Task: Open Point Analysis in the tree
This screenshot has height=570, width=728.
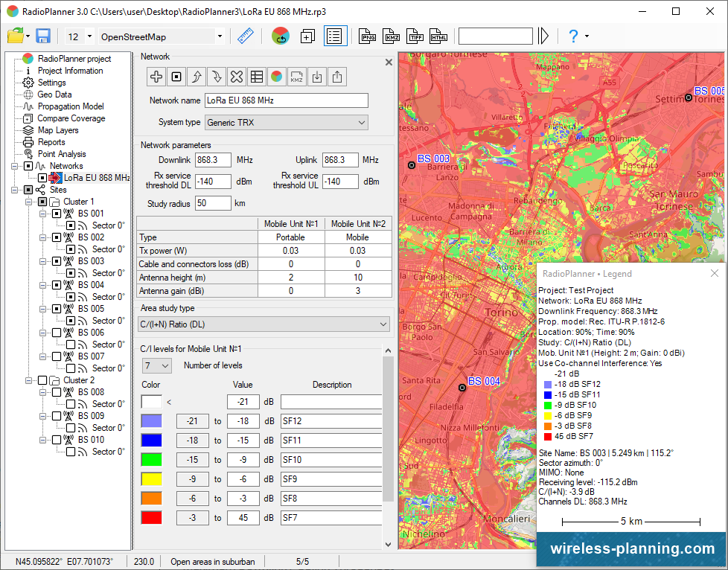Action: click(62, 154)
